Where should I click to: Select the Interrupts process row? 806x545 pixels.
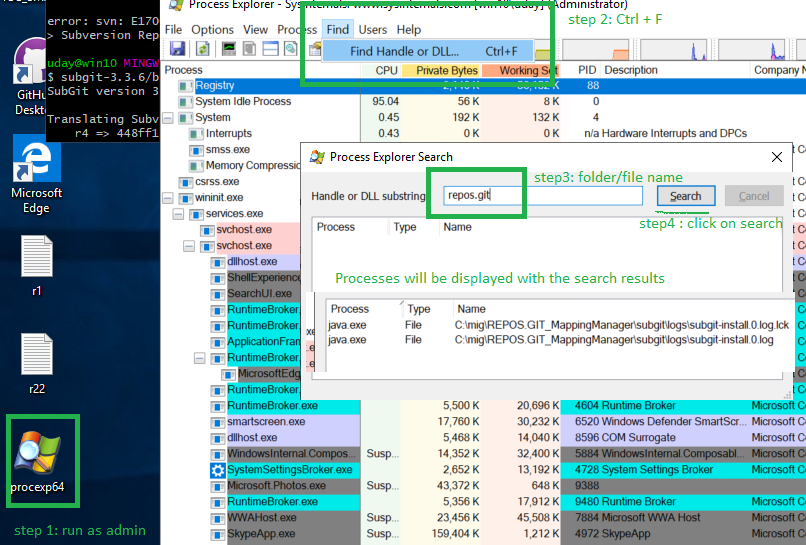(483, 134)
